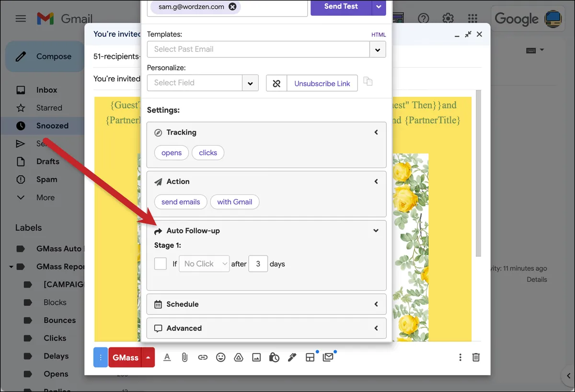
Task: Open the Inbox folder
Action: [x=46, y=90]
